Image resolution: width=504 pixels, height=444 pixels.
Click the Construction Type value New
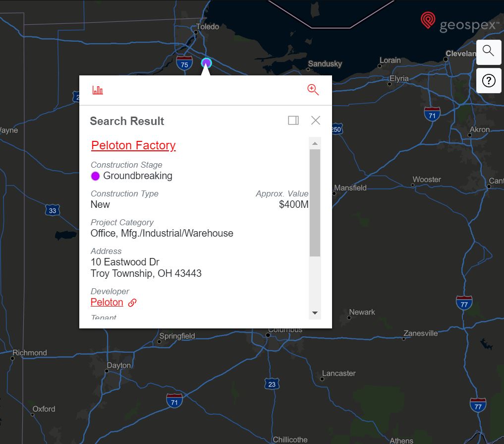click(100, 204)
